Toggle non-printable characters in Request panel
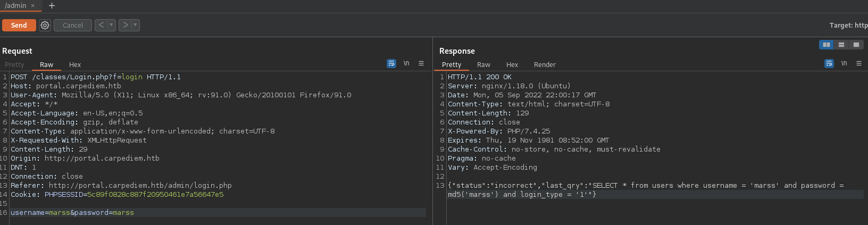Viewport: 868px width, 225px height. (x=406, y=63)
